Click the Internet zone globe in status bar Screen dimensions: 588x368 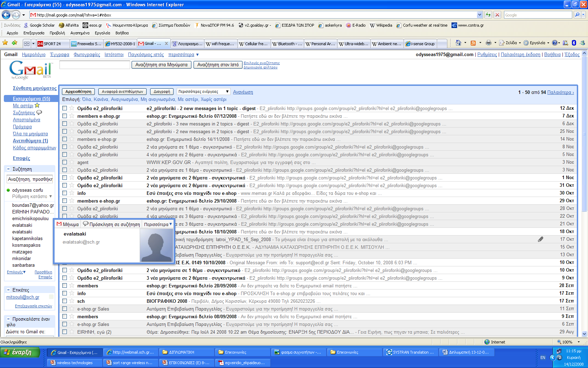point(487,342)
